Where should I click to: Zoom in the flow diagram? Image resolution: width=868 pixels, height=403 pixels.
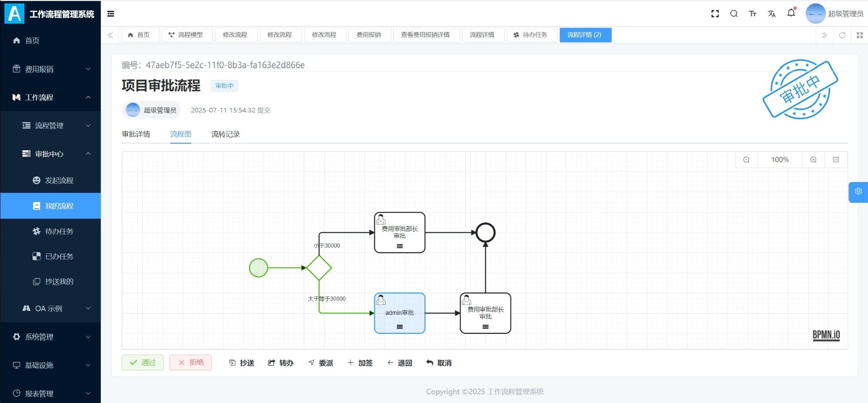(x=813, y=159)
